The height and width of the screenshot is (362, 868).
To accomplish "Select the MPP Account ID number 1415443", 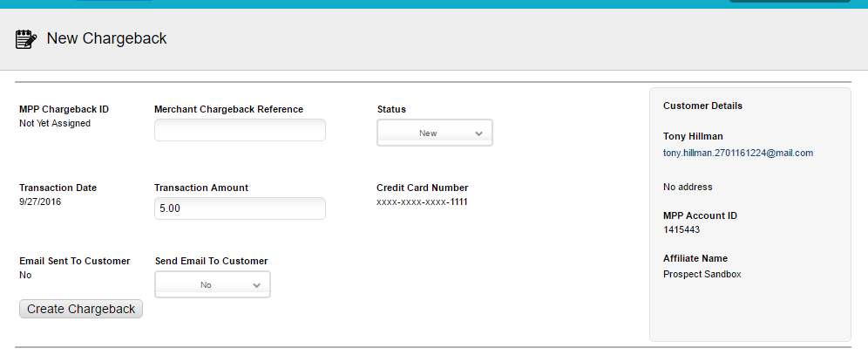I will click(682, 230).
